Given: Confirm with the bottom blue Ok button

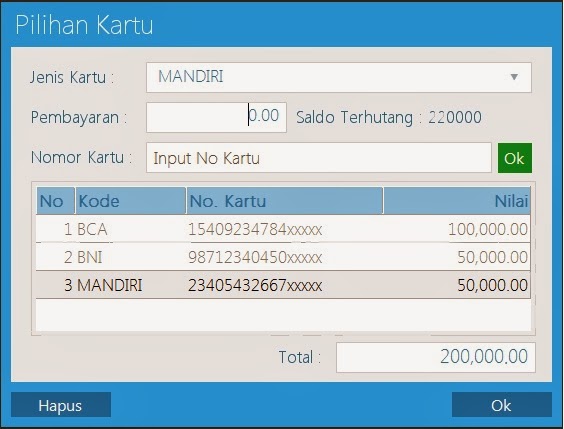Looking at the screenshot, I should 501,405.
